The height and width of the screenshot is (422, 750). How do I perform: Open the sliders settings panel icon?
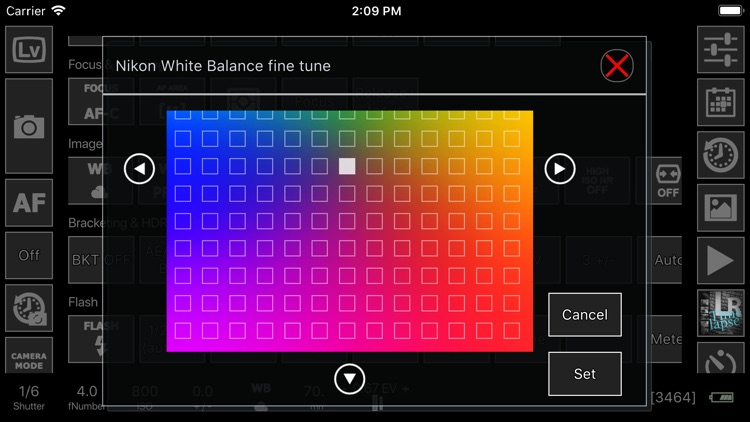[720, 50]
